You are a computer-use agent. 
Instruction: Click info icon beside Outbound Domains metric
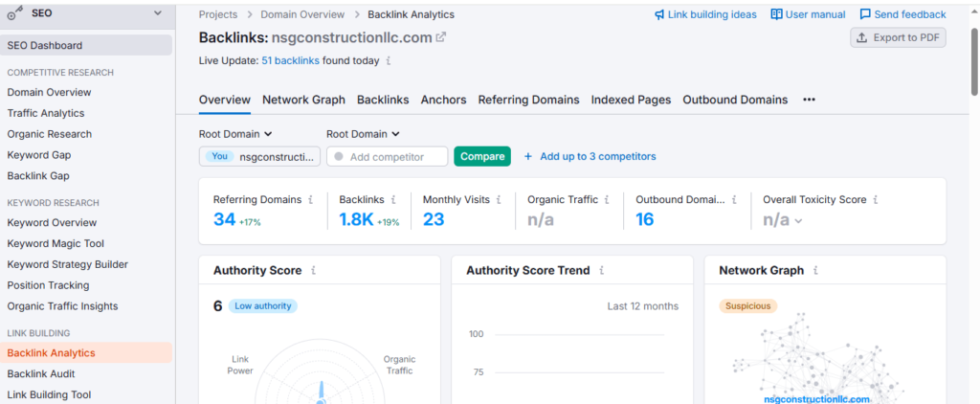click(734, 200)
